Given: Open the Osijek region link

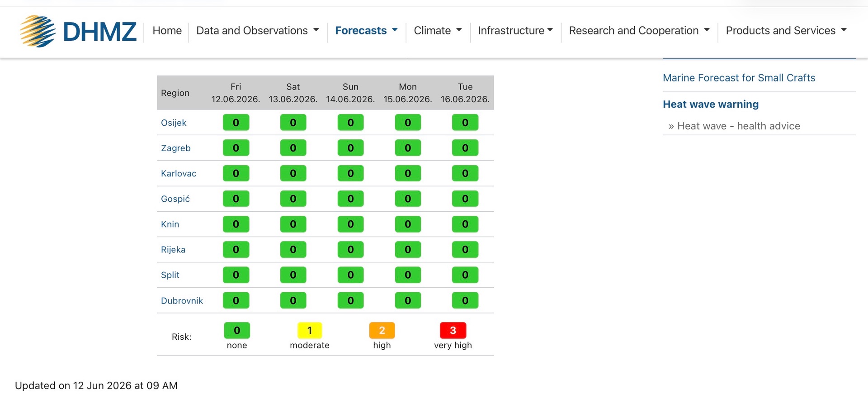Looking at the screenshot, I should (174, 123).
